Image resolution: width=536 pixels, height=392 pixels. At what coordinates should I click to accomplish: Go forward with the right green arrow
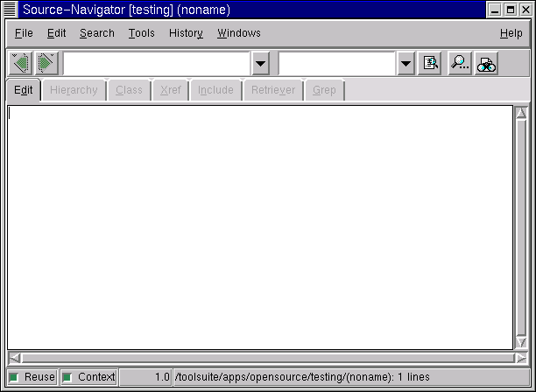[46, 63]
